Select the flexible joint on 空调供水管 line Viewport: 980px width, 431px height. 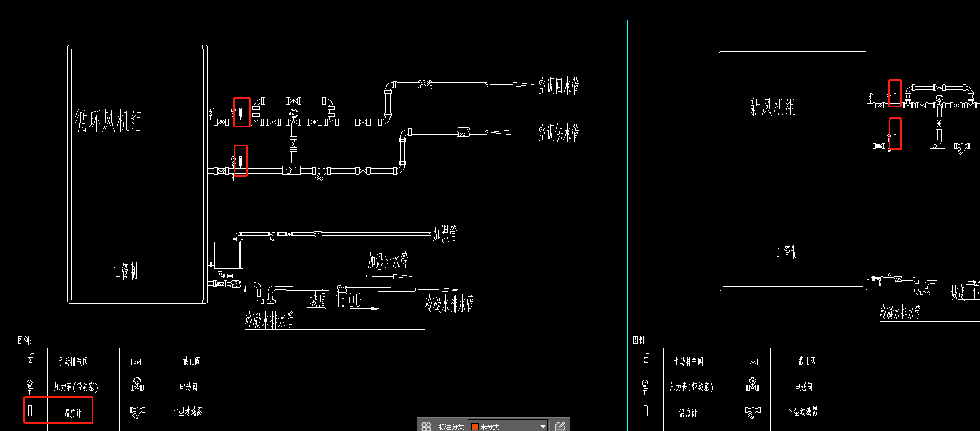click(x=464, y=131)
